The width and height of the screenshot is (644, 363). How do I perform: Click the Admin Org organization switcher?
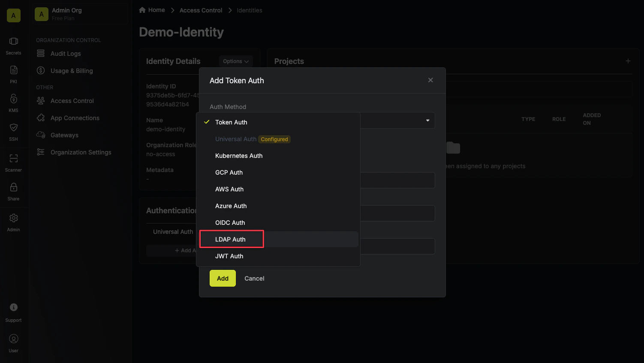(x=81, y=14)
